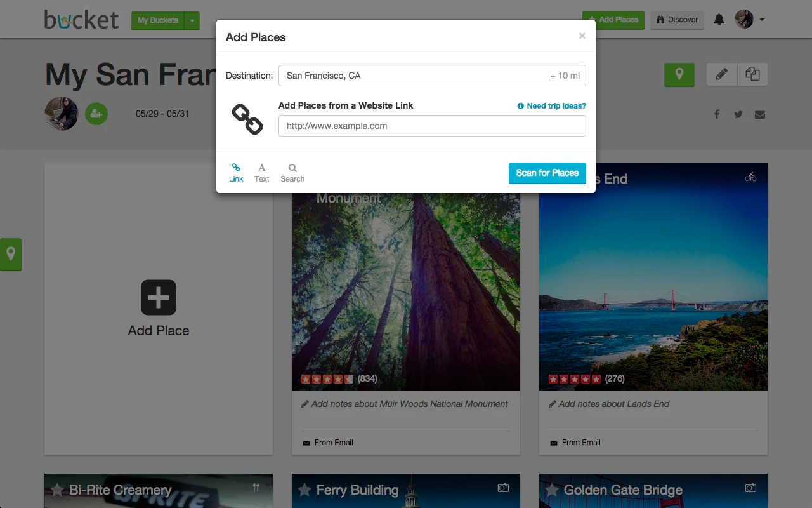Change the +10 mi radius
Image resolution: width=812 pixels, height=508 pixels.
pyautogui.click(x=565, y=76)
